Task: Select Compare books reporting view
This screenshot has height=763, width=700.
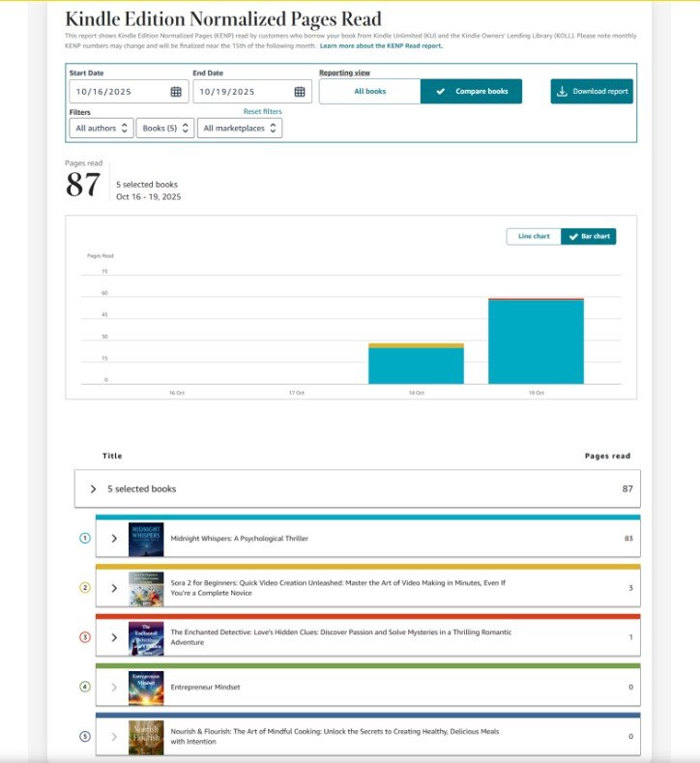Action: pos(471,91)
